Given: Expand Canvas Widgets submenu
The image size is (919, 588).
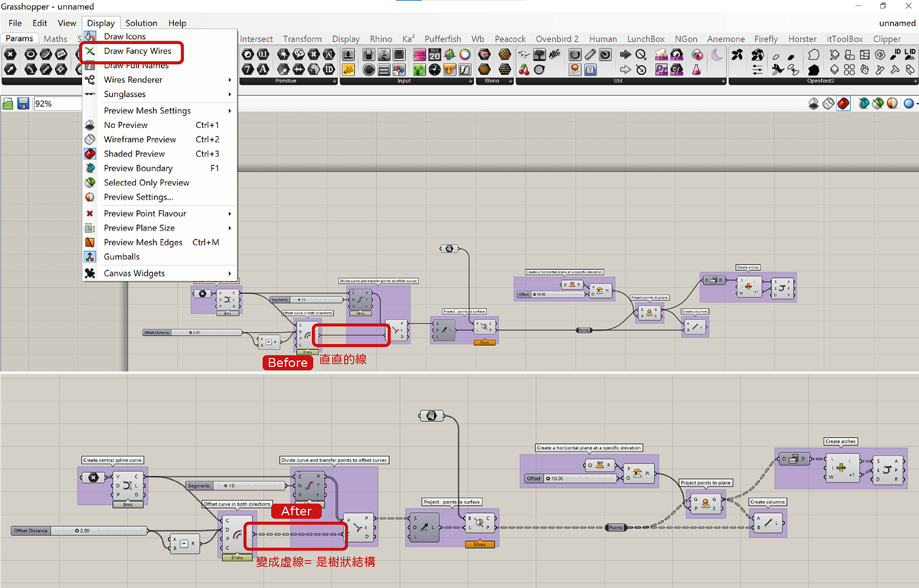Looking at the screenshot, I should coord(160,273).
